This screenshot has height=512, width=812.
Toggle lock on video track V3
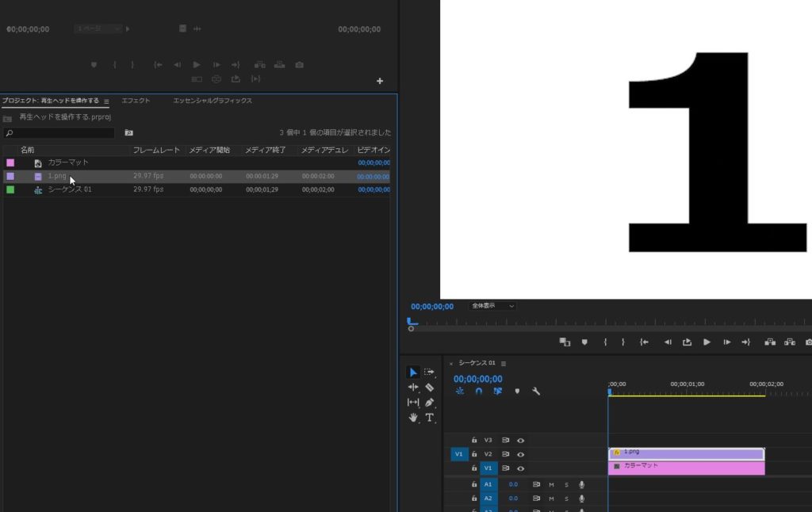pos(474,440)
